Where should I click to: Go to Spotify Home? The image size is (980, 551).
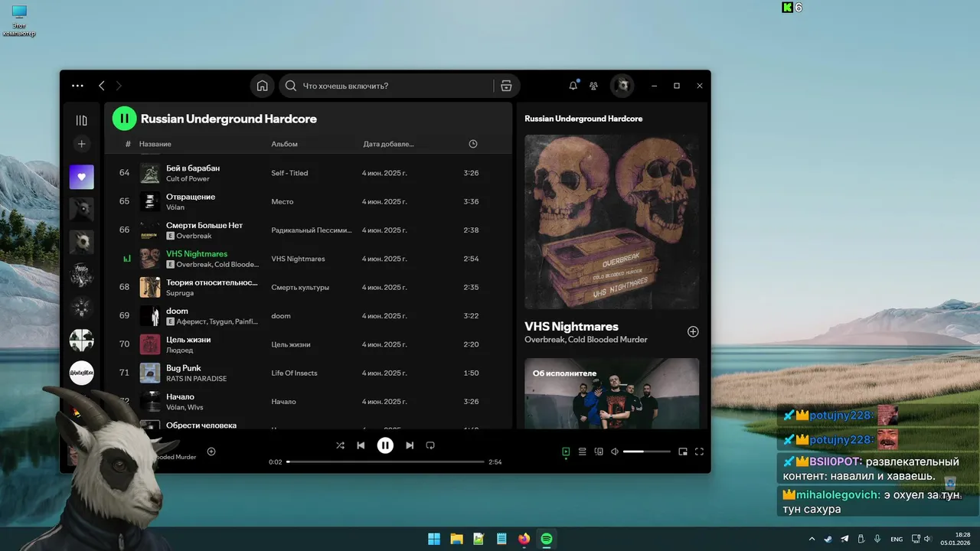(262, 86)
